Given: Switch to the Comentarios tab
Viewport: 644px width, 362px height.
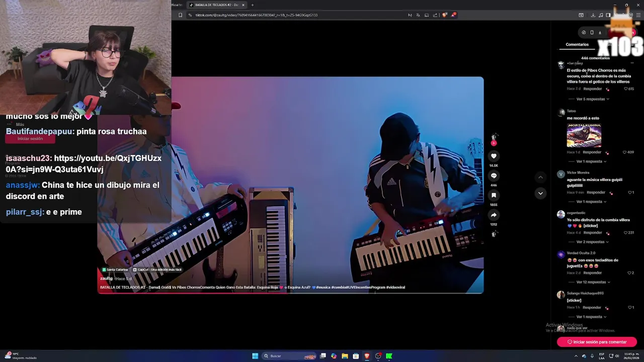Looking at the screenshot, I should point(577,45).
